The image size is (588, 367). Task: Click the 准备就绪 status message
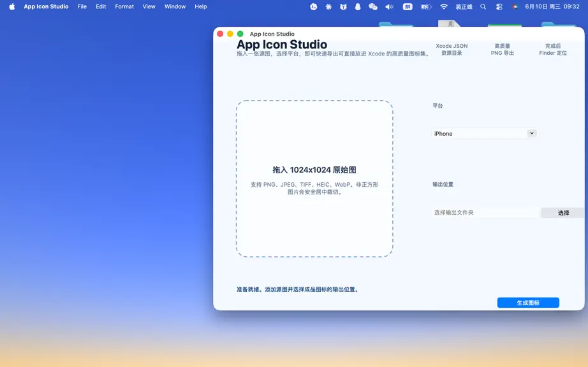tap(298, 289)
